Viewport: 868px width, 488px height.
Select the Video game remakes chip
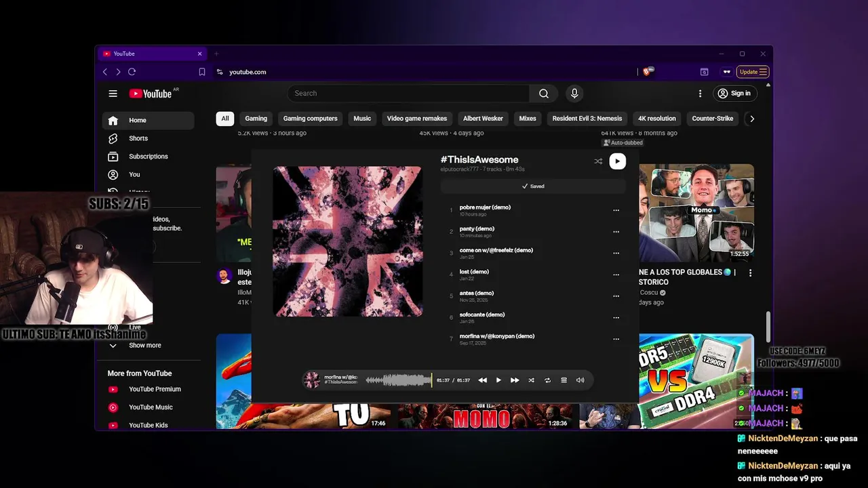pos(417,119)
